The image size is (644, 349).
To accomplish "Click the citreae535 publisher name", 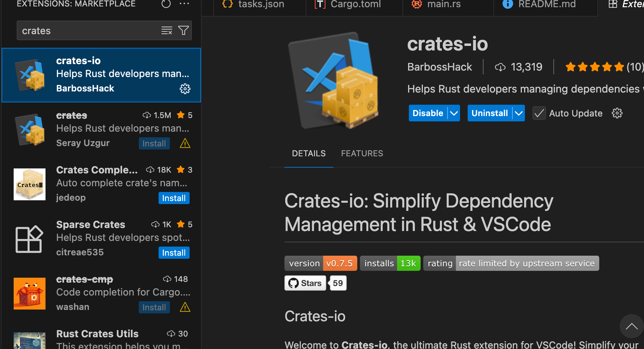I will click(80, 252).
